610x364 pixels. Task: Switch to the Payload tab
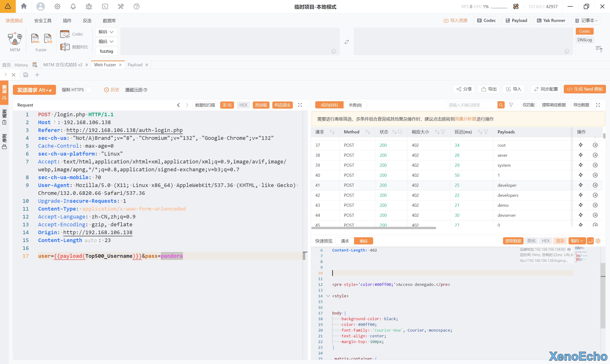click(135, 65)
